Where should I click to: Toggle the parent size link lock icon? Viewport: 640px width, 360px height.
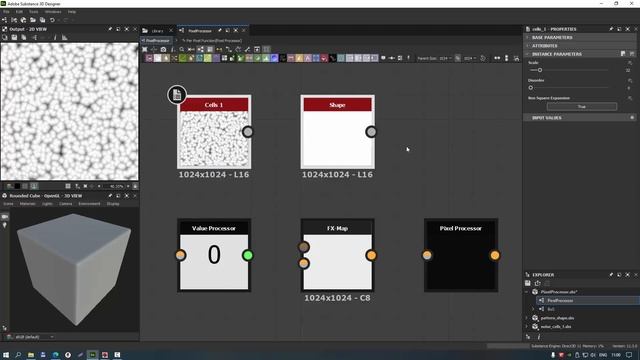click(x=458, y=58)
